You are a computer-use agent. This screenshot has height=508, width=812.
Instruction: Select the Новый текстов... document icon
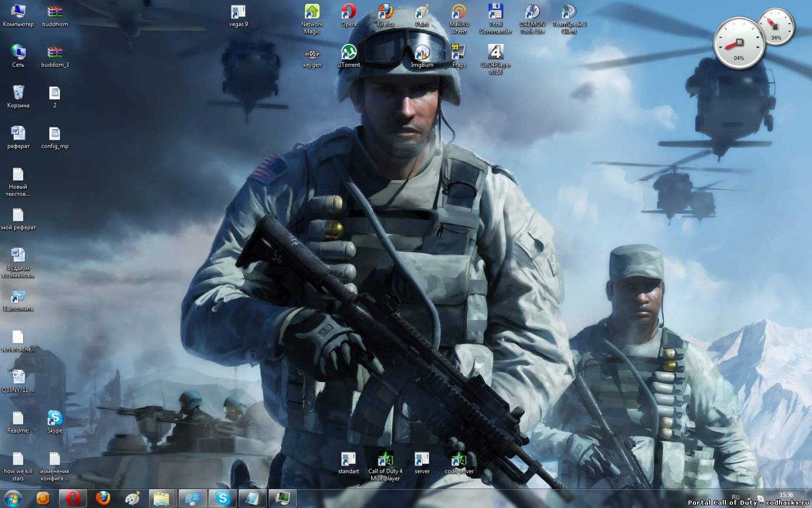18,182
